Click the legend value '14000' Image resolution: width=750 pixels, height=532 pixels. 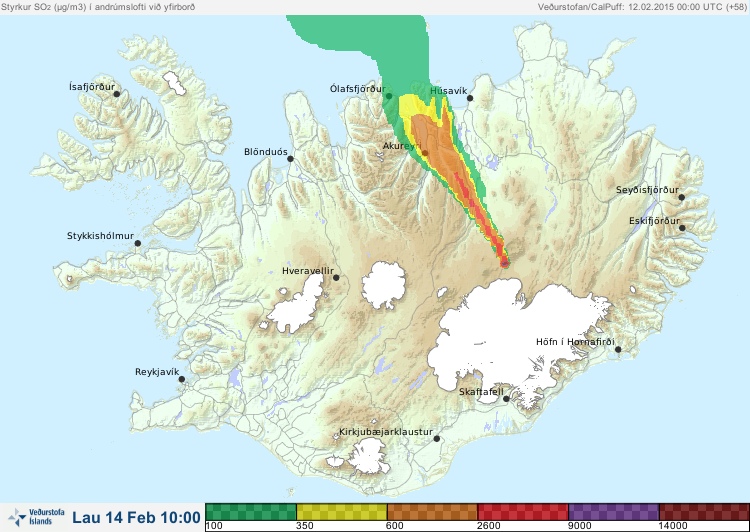[673, 526]
